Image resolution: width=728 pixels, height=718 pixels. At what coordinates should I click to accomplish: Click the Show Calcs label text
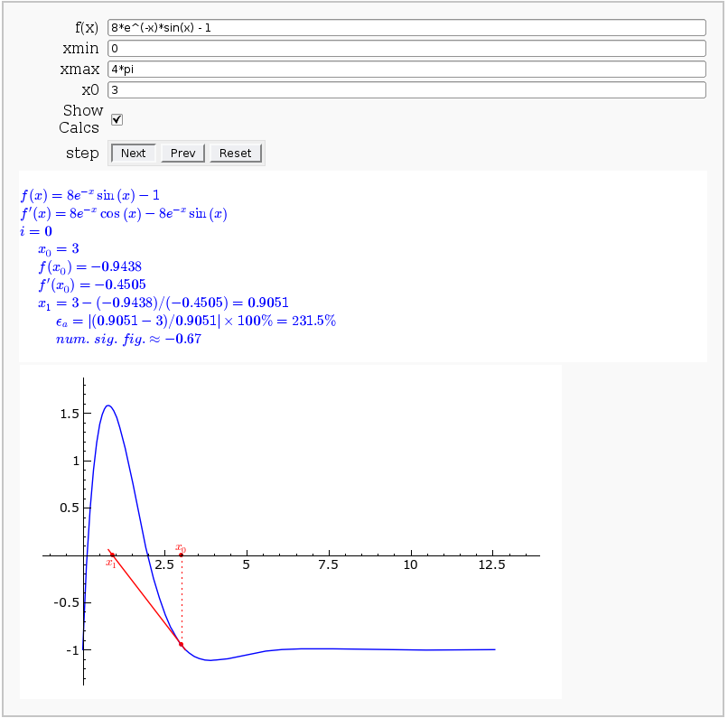point(81,119)
